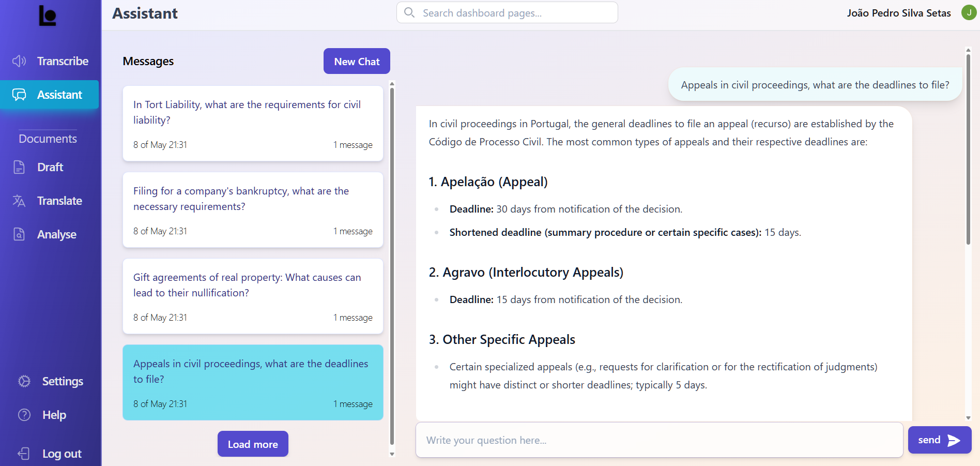The height and width of the screenshot is (466, 980).
Task: Click the Write your question input box
Action: point(659,440)
